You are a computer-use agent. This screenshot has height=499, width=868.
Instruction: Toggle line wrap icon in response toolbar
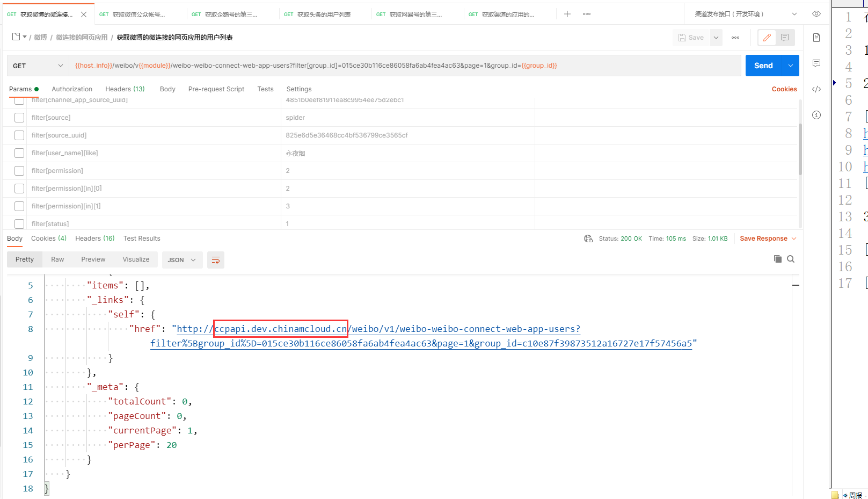[216, 260]
